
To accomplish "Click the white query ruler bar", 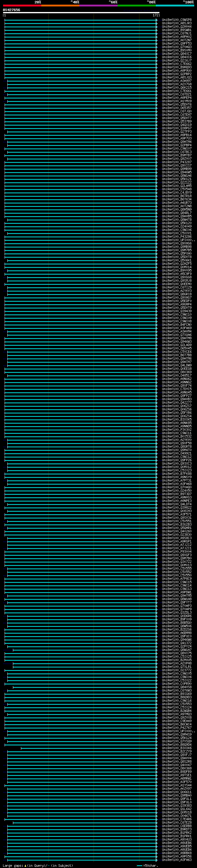I will pyautogui.click(x=81, y=12).
